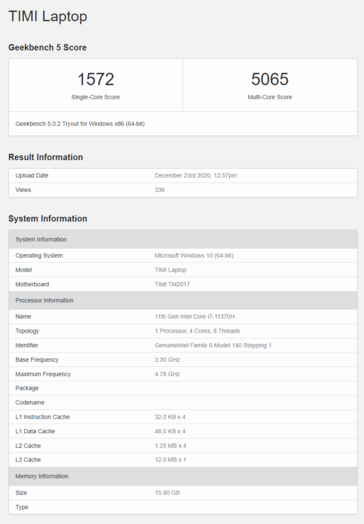
Task: Click the Maximum Frequency label
Action: click(x=43, y=374)
